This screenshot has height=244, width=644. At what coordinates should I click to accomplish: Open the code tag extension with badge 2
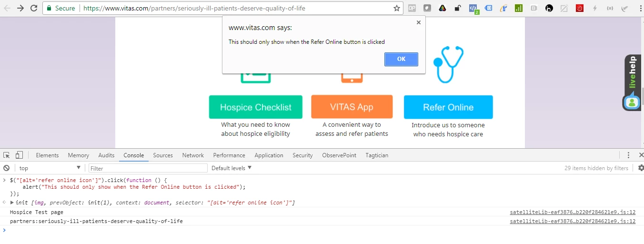[x=473, y=9]
